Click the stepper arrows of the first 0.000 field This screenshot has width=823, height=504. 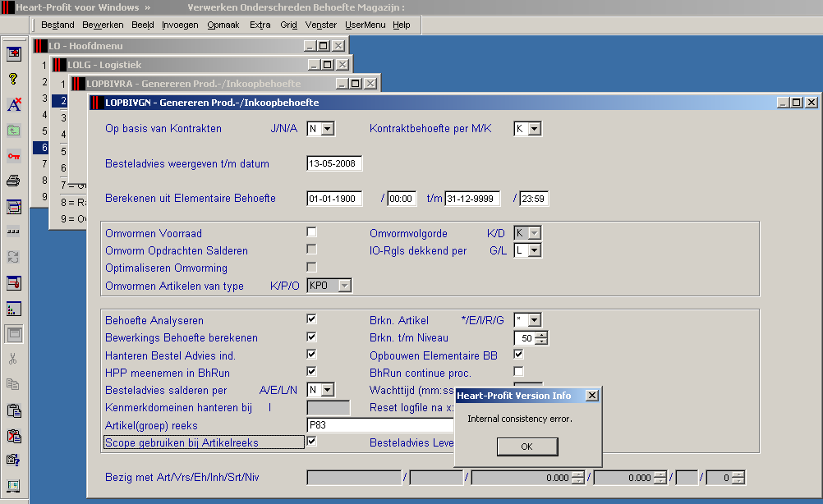577,478
